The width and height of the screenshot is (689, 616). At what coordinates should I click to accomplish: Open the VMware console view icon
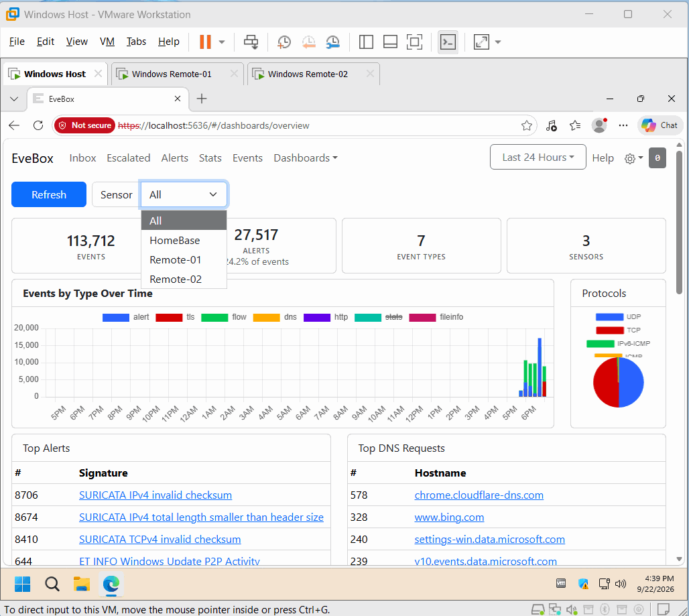(448, 42)
